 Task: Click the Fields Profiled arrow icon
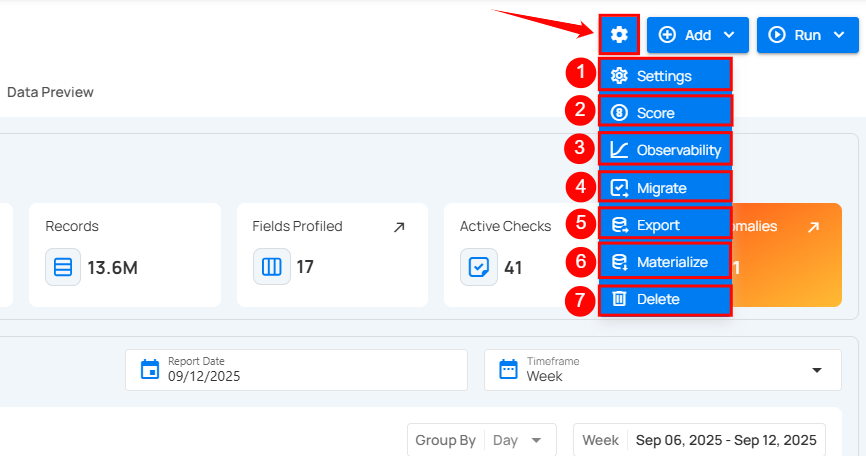coord(399,227)
